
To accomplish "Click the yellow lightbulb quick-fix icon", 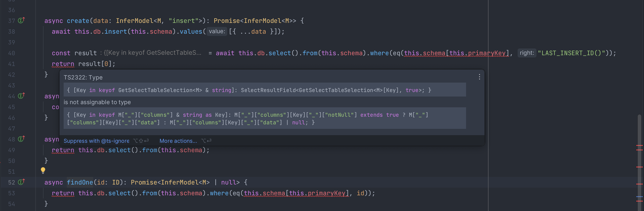I will [x=43, y=170].
